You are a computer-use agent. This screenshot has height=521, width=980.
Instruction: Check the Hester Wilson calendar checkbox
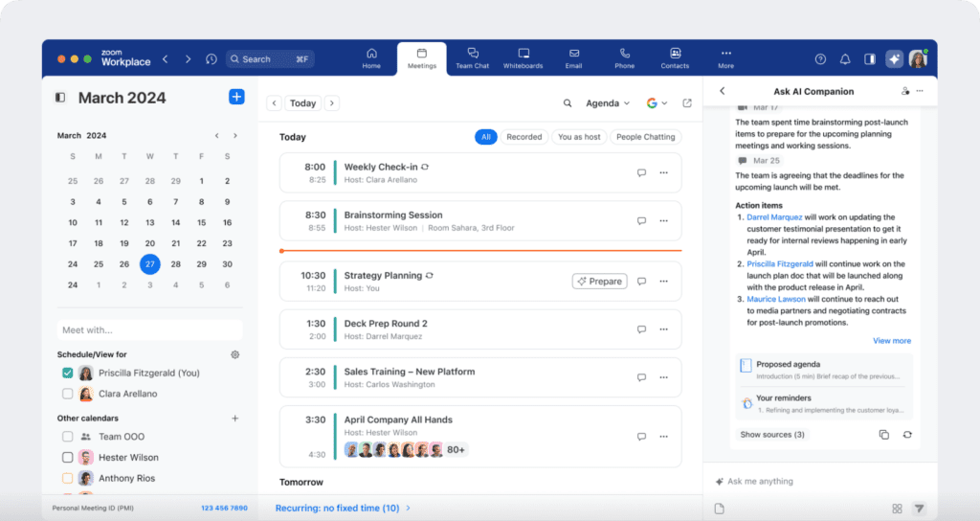pos(68,458)
